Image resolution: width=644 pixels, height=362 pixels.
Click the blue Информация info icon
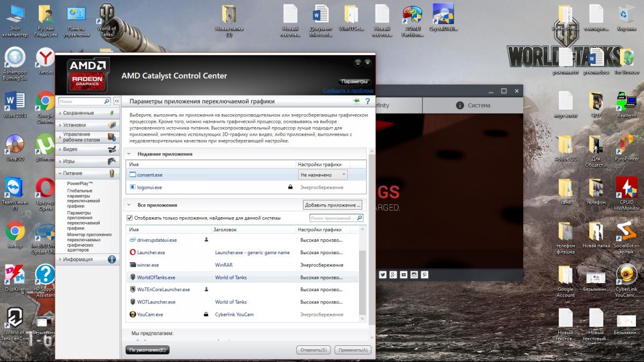click(112, 259)
